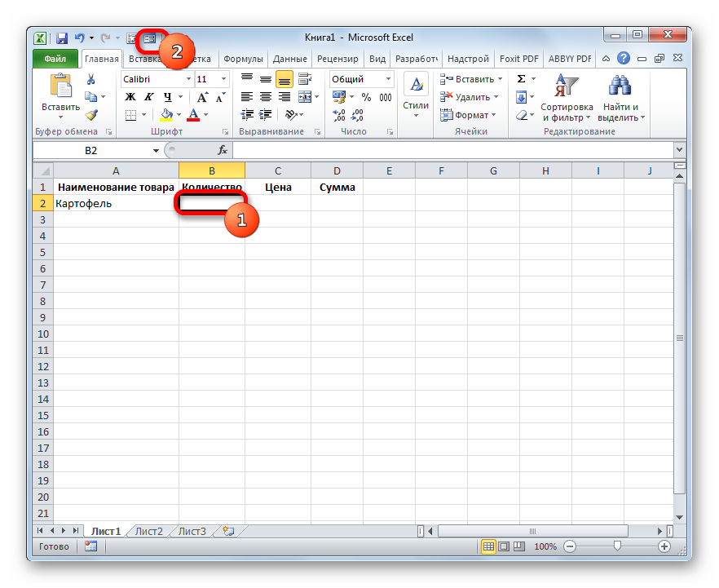Open Find and Select binoculars

620,98
